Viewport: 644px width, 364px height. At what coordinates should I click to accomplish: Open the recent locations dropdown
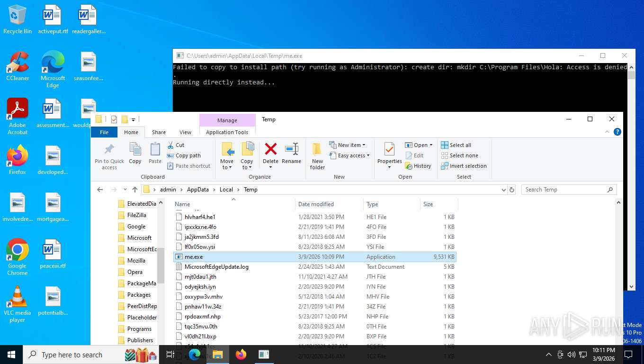pyautogui.click(x=125, y=190)
